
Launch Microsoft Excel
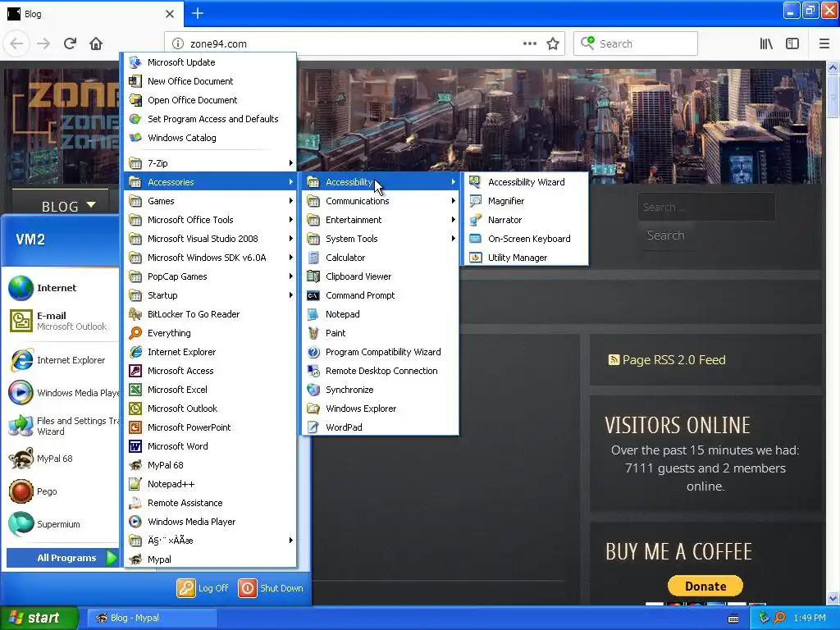(210, 390)
